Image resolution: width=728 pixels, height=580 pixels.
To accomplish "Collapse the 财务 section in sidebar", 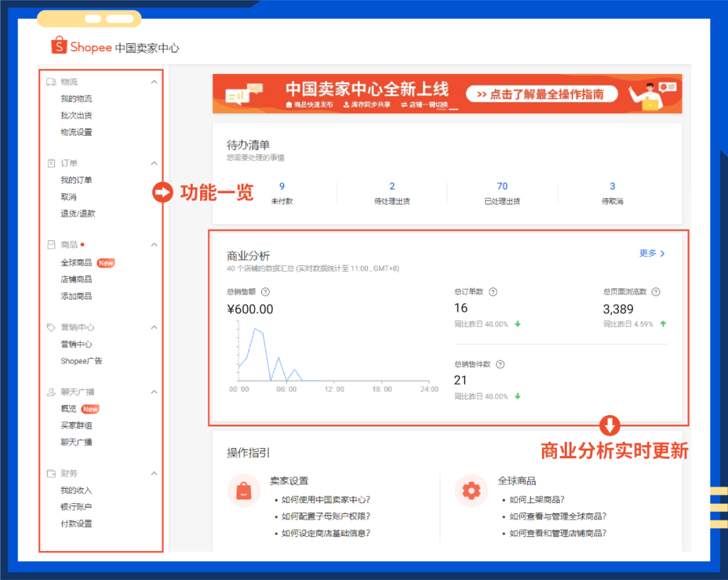I will click(154, 473).
